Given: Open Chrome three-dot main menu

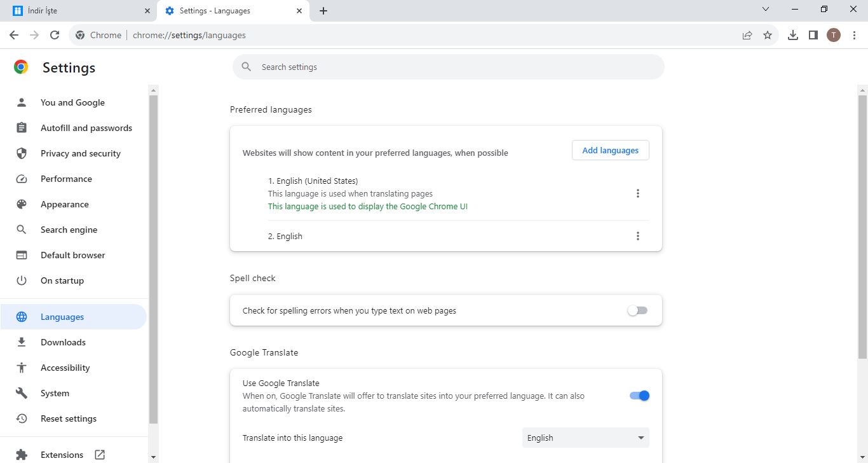Looking at the screenshot, I should [x=854, y=35].
